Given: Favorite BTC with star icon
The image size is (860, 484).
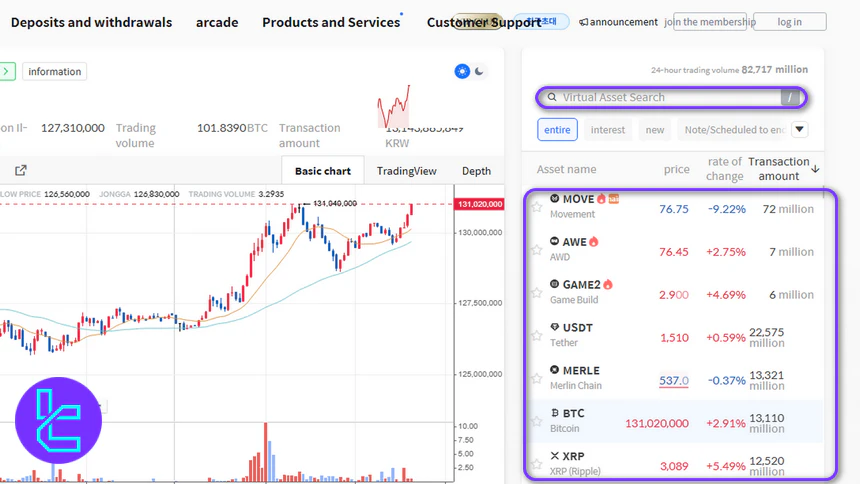Looking at the screenshot, I should pyautogui.click(x=537, y=421).
